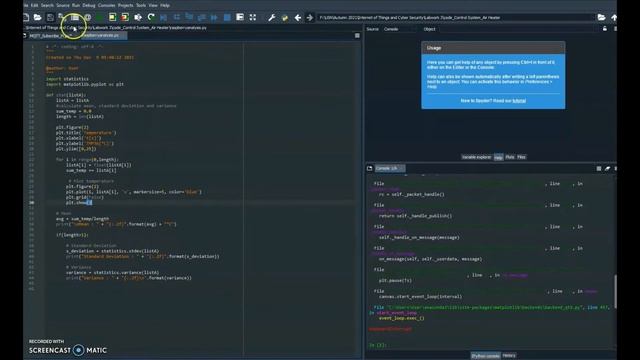Open the View menu
This screenshot has height=360, width=640.
(x=153, y=5)
